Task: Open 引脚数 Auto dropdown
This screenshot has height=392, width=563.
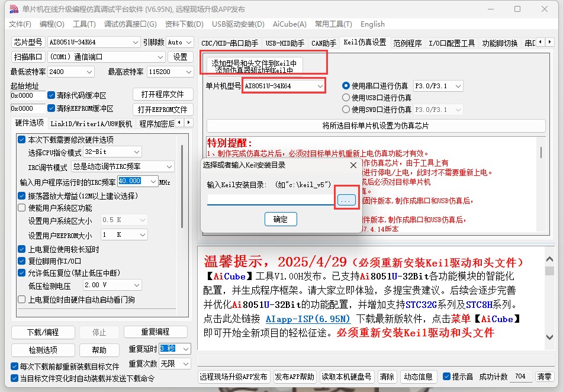Action: [180, 42]
